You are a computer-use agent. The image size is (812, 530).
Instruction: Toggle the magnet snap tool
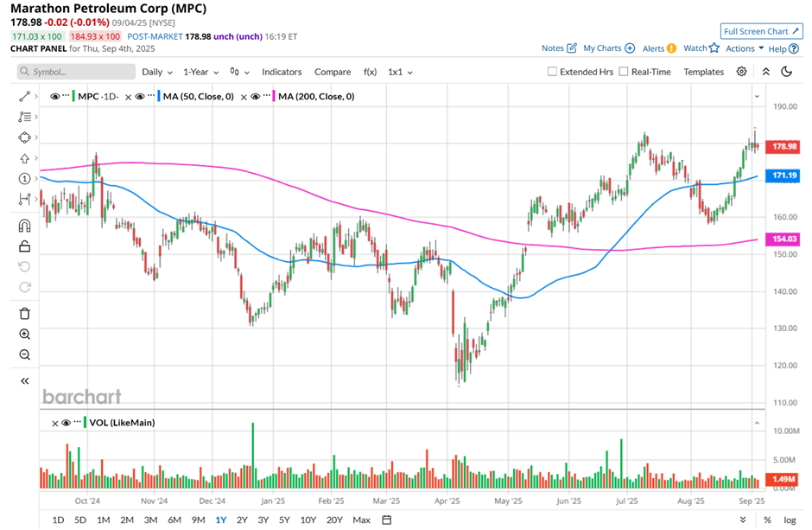click(x=24, y=226)
